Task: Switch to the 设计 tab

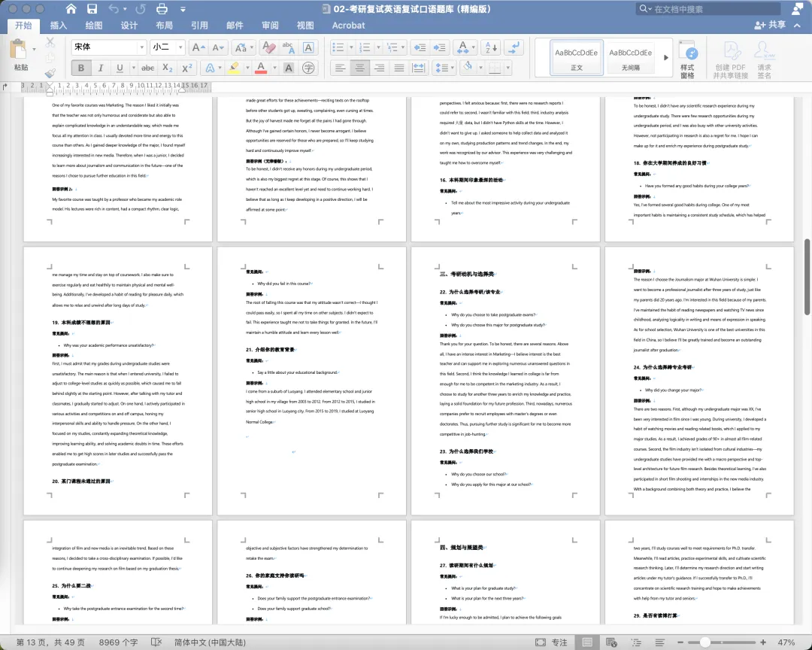Action: (x=129, y=25)
